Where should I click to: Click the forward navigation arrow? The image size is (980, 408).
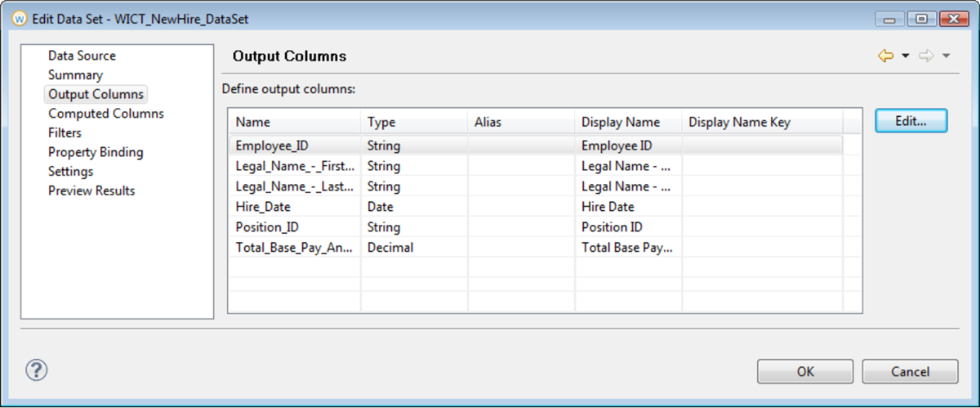coord(926,56)
